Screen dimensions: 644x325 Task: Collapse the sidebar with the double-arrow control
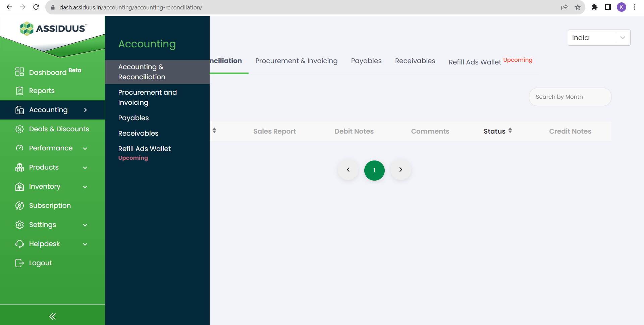pos(52,316)
